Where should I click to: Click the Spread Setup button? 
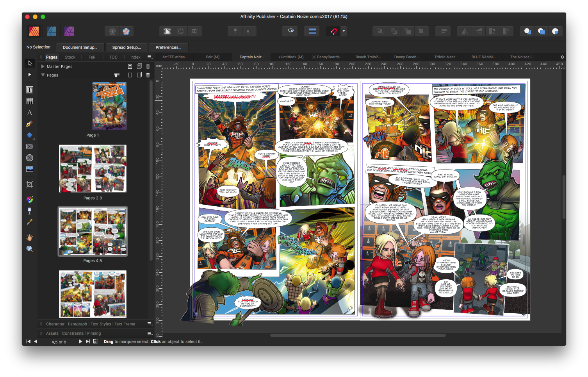(x=127, y=47)
